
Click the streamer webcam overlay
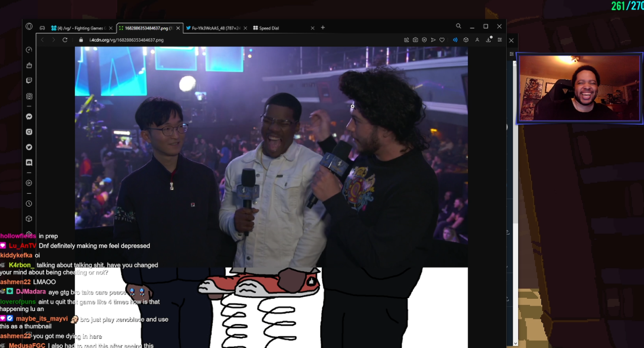(x=580, y=88)
